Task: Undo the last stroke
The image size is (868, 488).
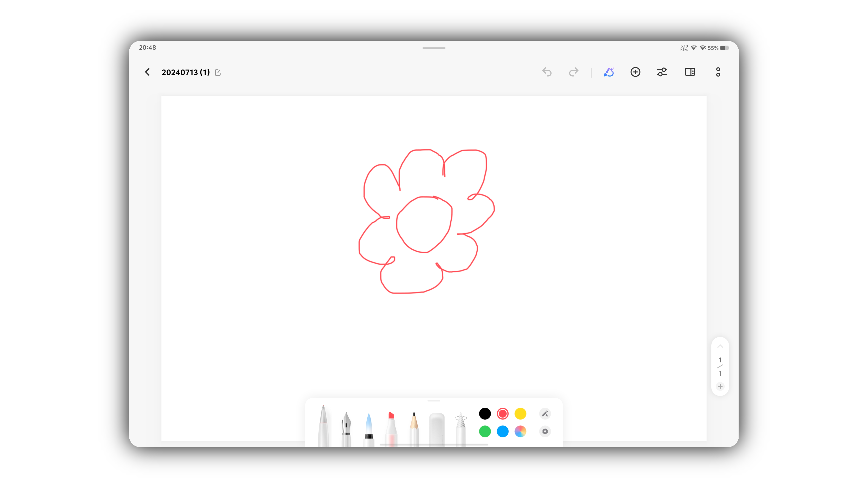Action: tap(547, 72)
